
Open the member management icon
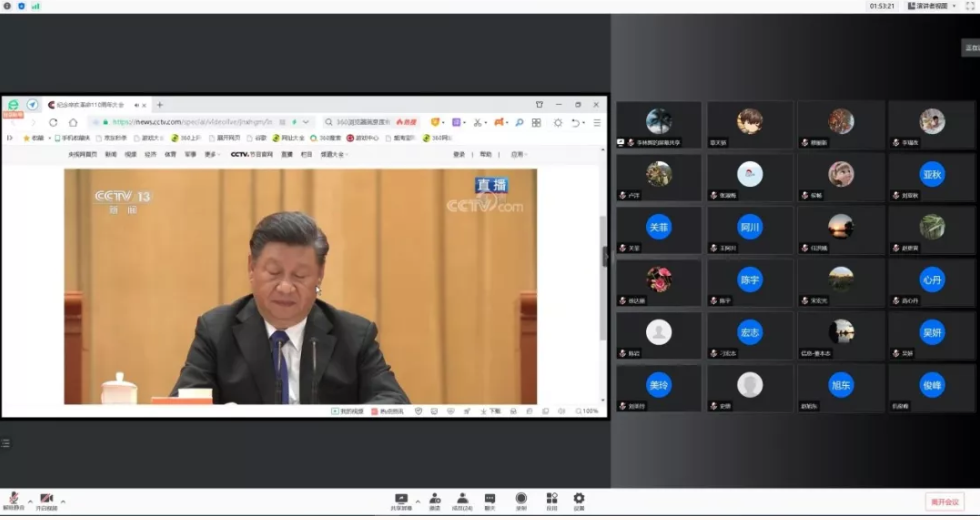[462, 499]
